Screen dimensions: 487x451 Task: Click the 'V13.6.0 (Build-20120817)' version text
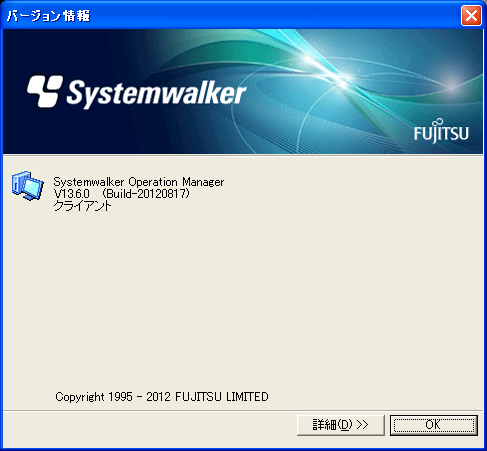[x=121, y=194]
